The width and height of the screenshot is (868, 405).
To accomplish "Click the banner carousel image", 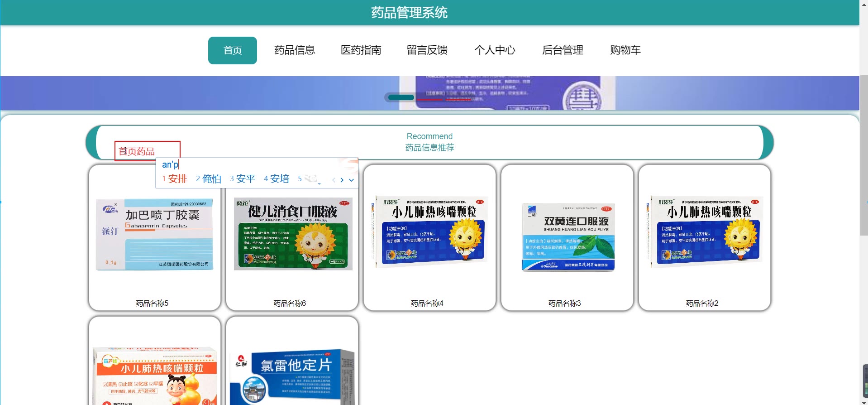I will 429,93.
